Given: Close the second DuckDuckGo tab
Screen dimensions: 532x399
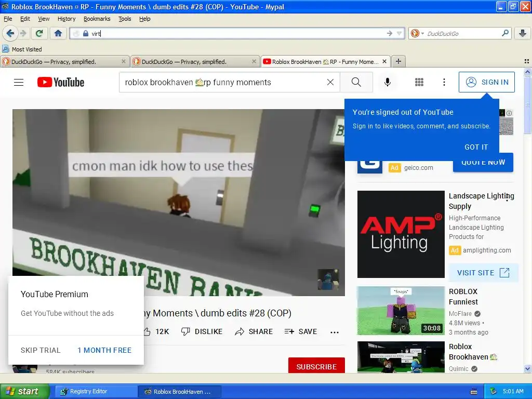Looking at the screenshot, I should coord(254,61).
